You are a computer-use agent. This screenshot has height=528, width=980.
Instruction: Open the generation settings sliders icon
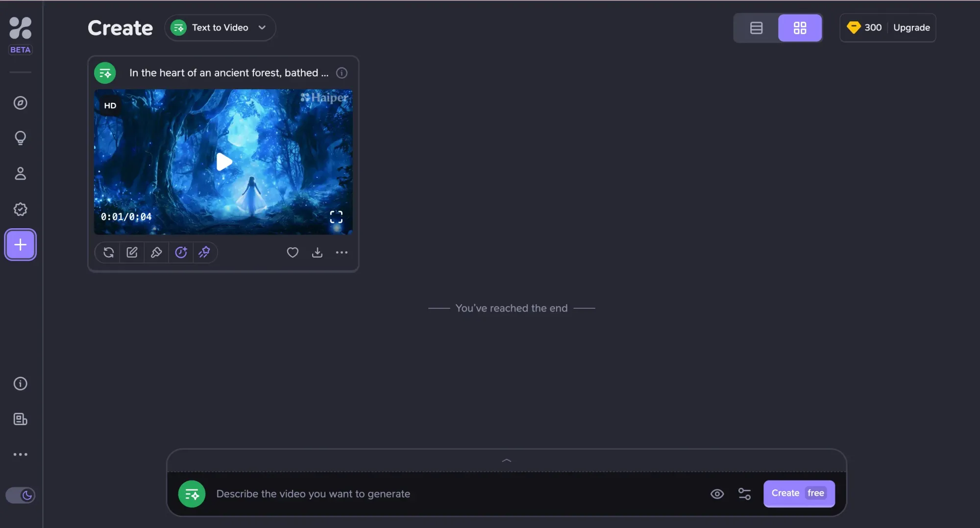(x=744, y=494)
